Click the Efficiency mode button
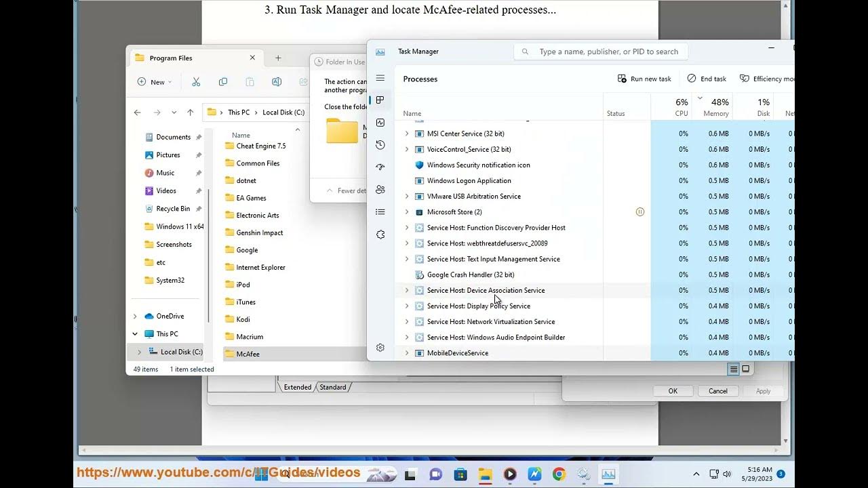Image resolution: width=868 pixels, height=488 pixels. 766,79
